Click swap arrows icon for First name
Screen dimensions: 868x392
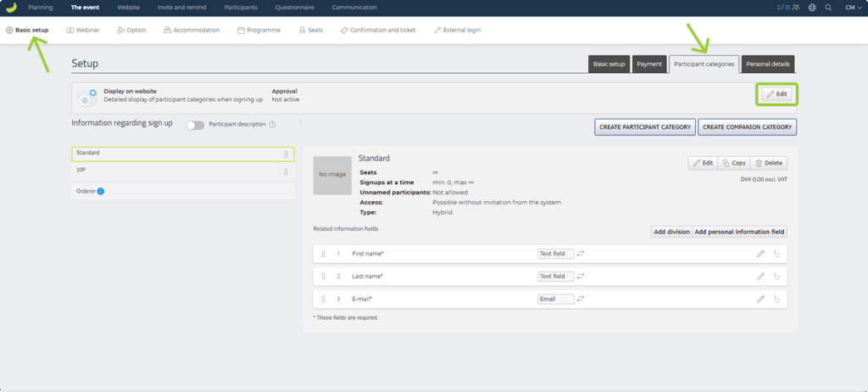point(581,254)
